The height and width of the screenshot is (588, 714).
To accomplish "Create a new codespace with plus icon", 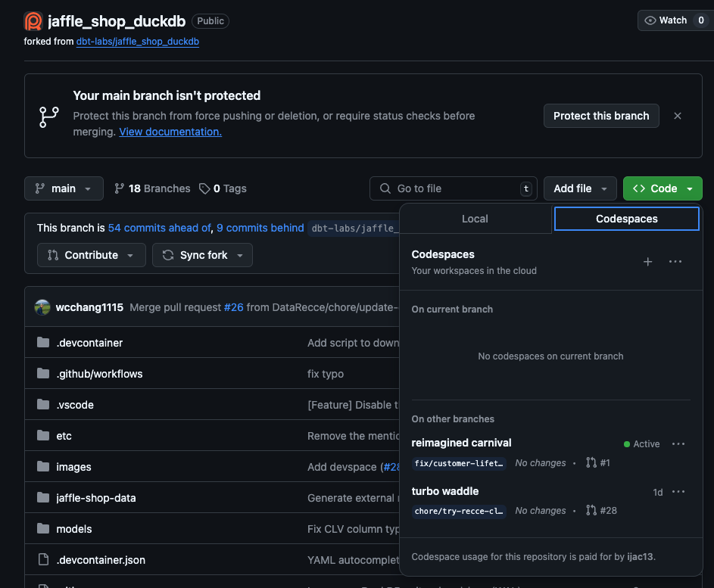I will pos(647,262).
